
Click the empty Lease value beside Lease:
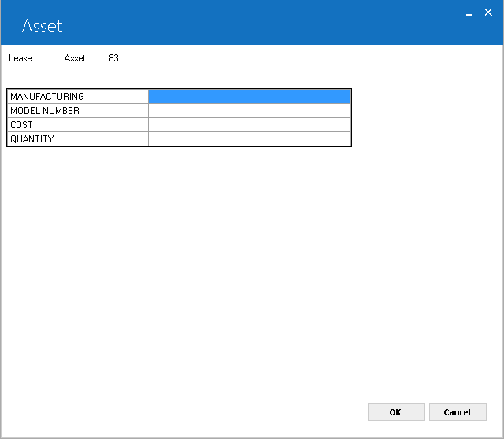tap(48, 58)
